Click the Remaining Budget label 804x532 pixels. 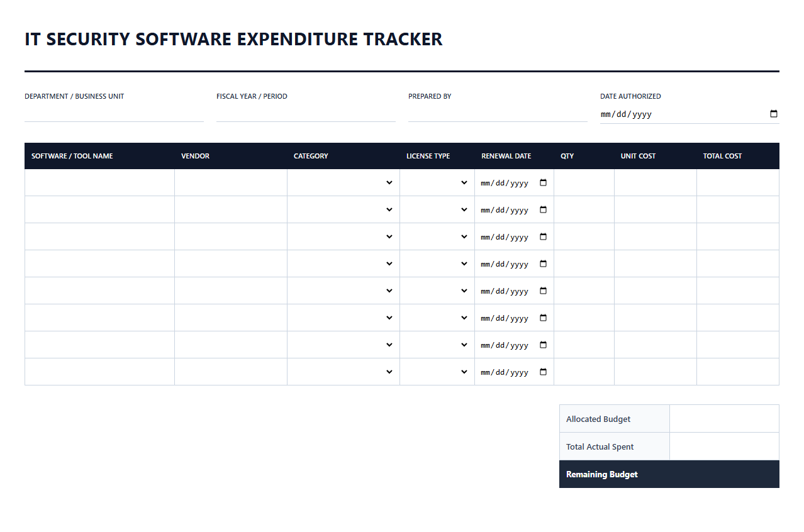[602, 474]
